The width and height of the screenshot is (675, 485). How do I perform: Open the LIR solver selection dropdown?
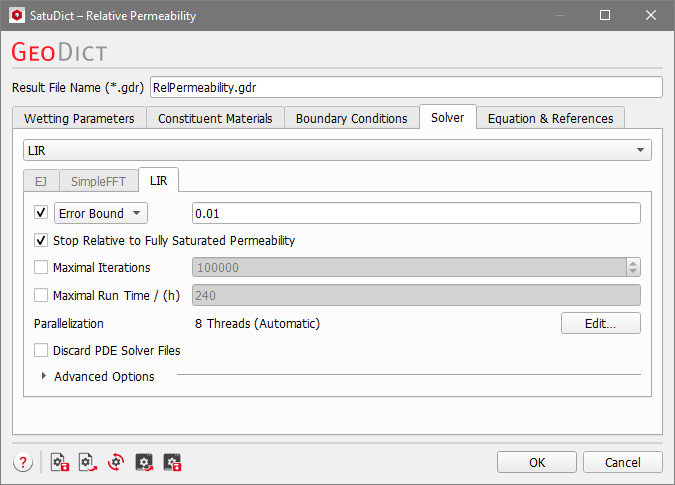pyautogui.click(x=337, y=150)
